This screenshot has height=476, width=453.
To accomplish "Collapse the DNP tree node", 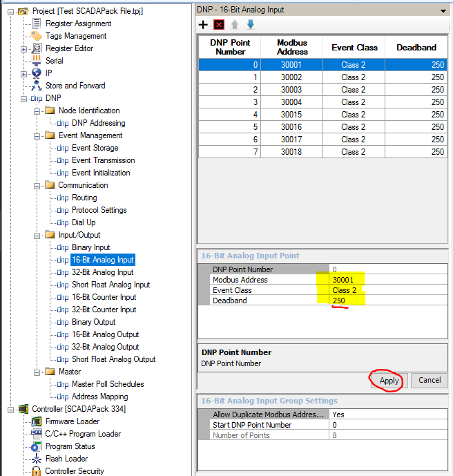I will pyautogui.click(x=23, y=99).
